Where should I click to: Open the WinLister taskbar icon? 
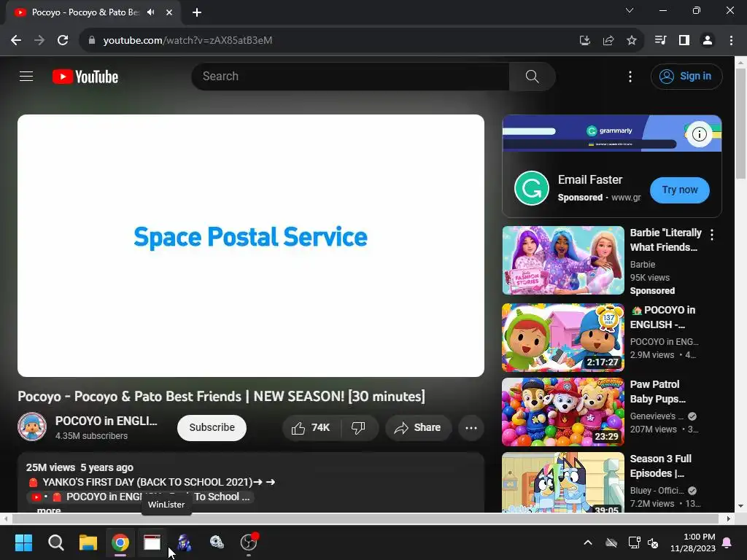[x=152, y=542]
